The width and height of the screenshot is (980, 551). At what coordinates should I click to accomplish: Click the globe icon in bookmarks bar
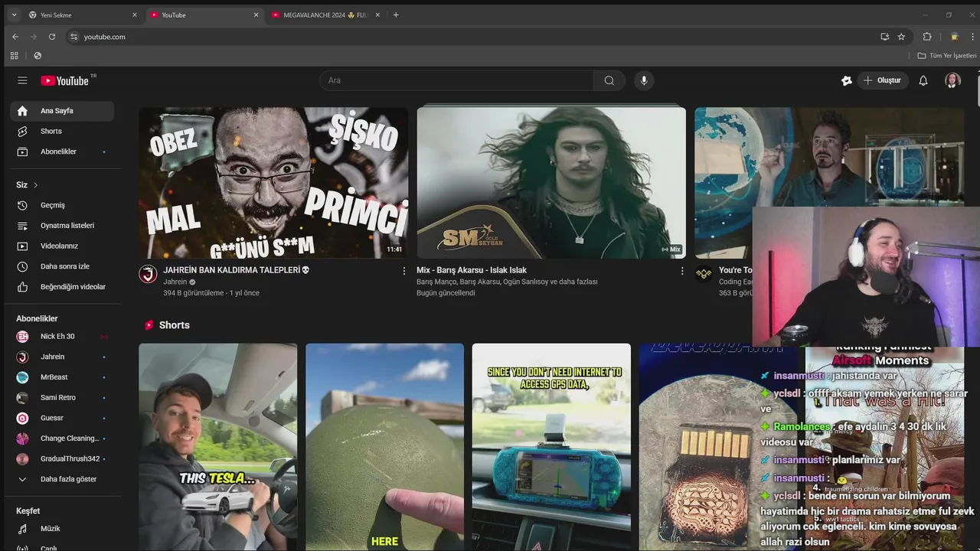pos(38,56)
